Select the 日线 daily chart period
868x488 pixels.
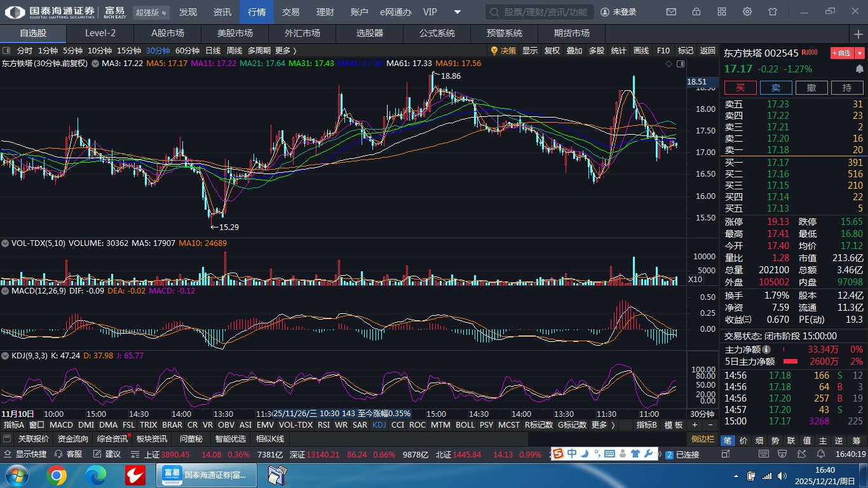point(213,51)
